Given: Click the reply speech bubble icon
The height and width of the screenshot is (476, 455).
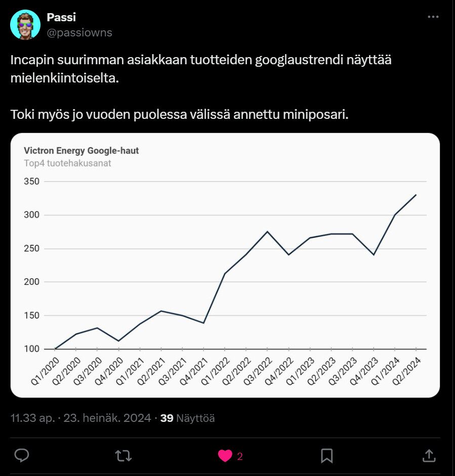Looking at the screenshot, I should tap(21, 455).
